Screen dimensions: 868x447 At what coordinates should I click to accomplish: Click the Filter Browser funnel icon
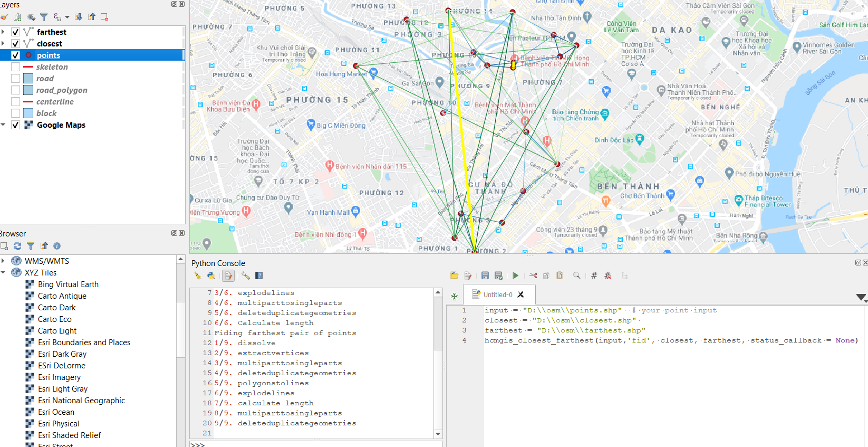coord(31,246)
